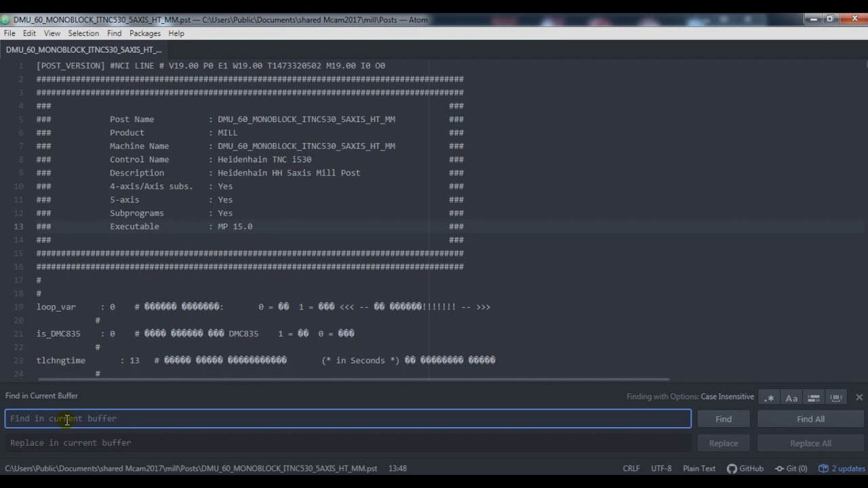
Task: Change the CRLF line ending setting
Action: tap(631, 468)
